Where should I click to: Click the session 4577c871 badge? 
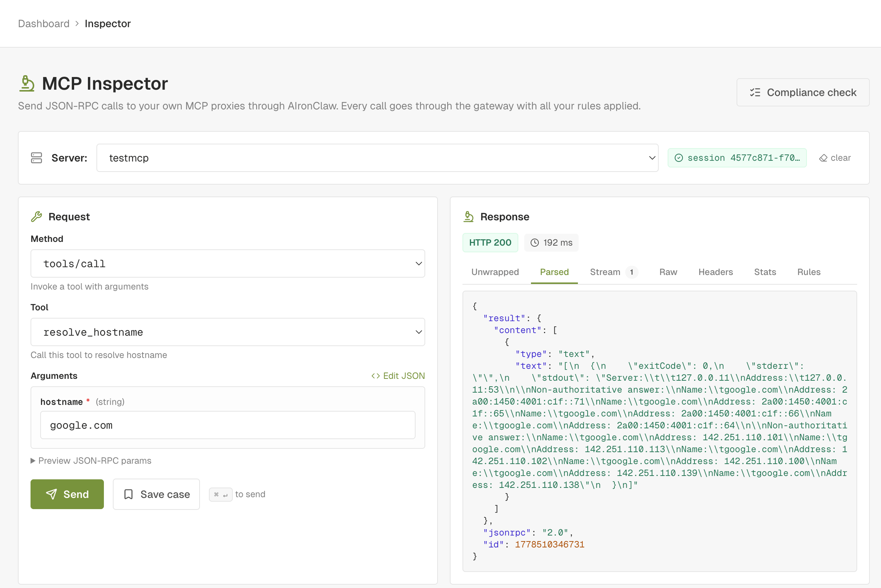(x=737, y=158)
